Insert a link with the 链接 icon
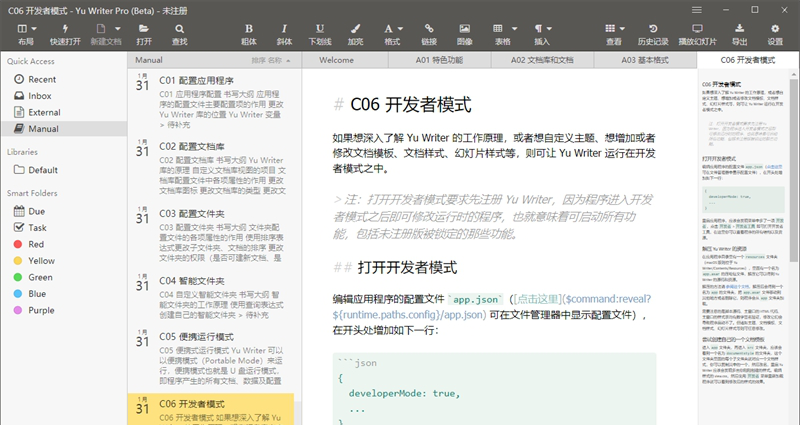 [429, 29]
